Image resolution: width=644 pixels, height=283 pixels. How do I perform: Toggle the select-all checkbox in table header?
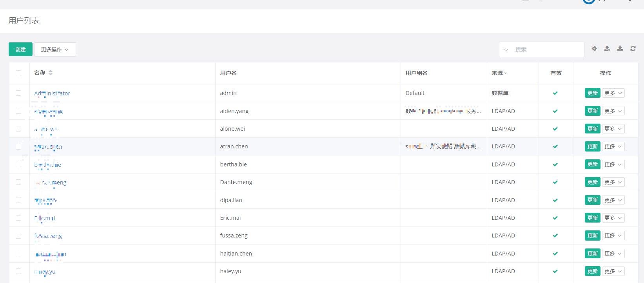[x=18, y=73]
